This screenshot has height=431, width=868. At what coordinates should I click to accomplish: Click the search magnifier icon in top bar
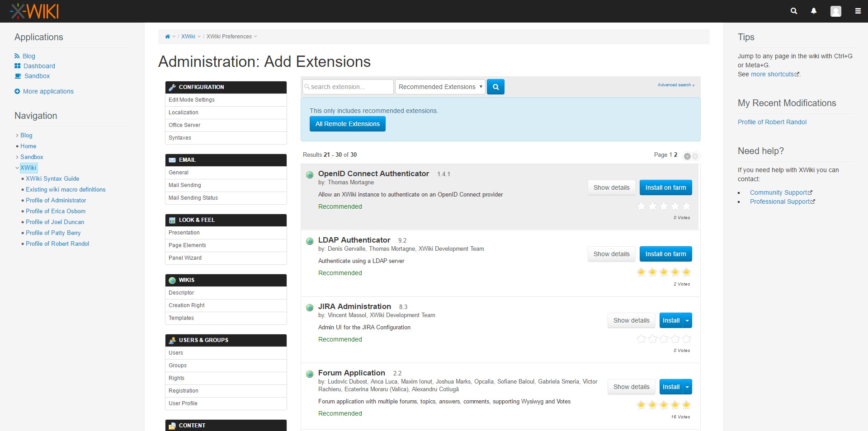(793, 11)
